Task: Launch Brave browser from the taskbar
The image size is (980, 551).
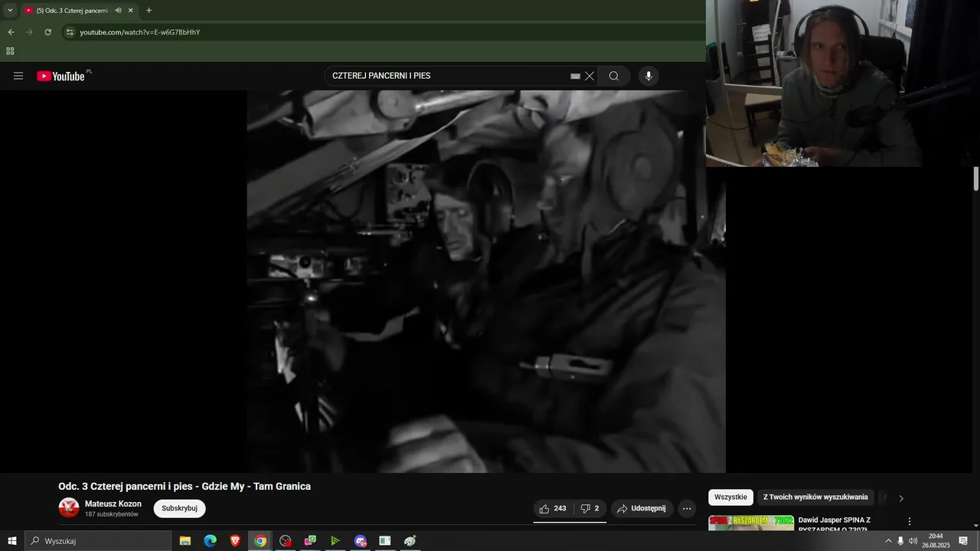Action: point(235,541)
